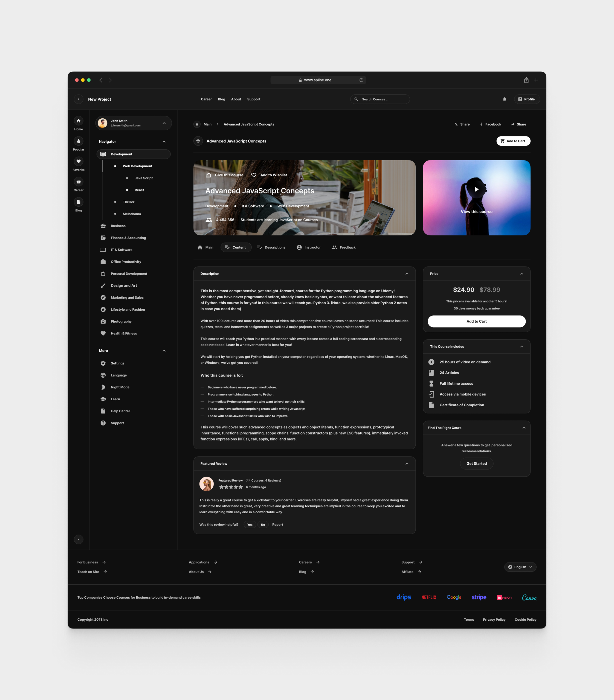The width and height of the screenshot is (614, 700).
Task: Collapse the Navigator section
Action: tap(164, 142)
